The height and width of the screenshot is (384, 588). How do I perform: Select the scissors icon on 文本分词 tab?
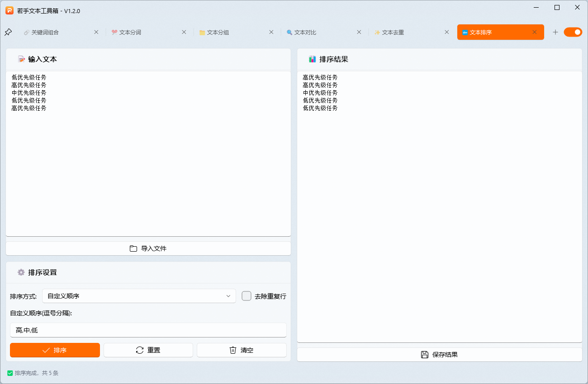coord(114,32)
